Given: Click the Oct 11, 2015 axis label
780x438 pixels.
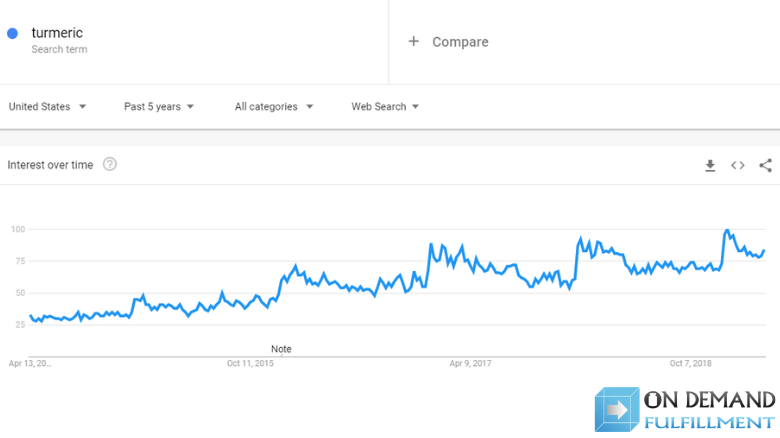Looking at the screenshot, I should click(x=250, y=364).
